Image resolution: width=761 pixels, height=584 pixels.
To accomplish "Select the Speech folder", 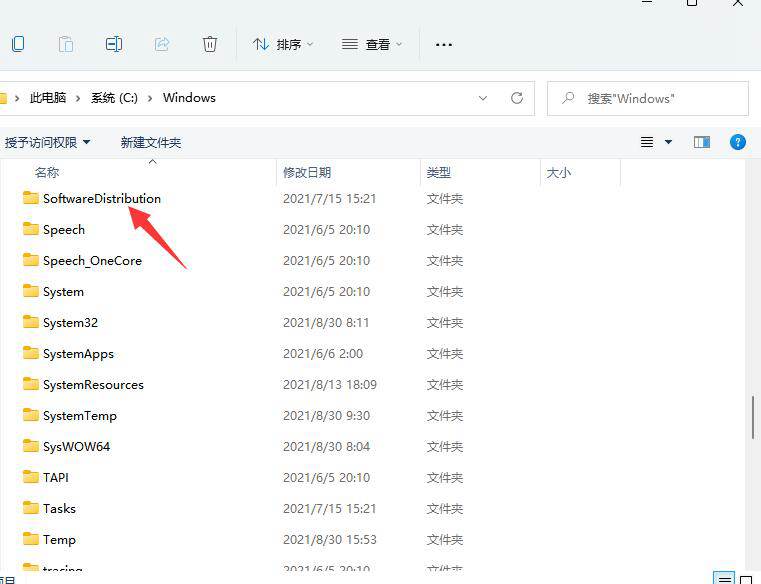I will [64, 230].
